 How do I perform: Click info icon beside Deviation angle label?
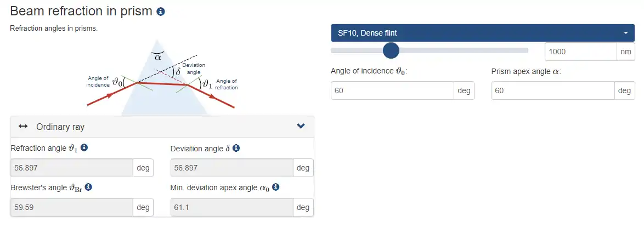coord(236,148)
